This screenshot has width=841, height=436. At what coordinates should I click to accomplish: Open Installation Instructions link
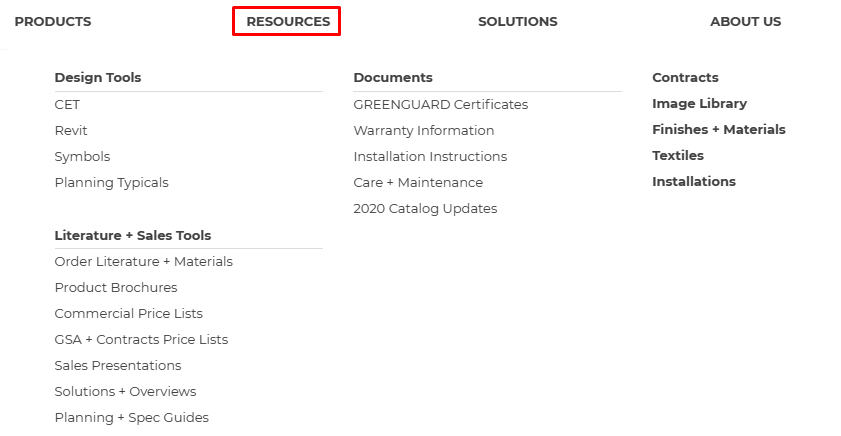click(x=430, y=156)
